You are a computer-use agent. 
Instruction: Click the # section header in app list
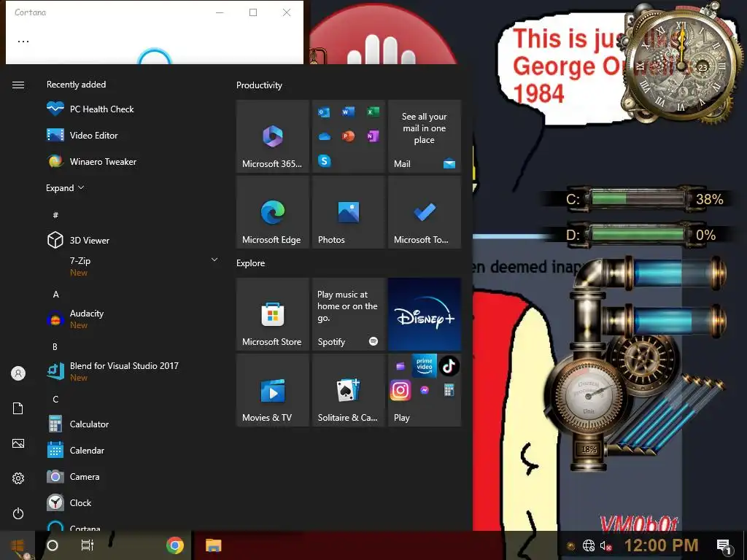click(55, 215)
